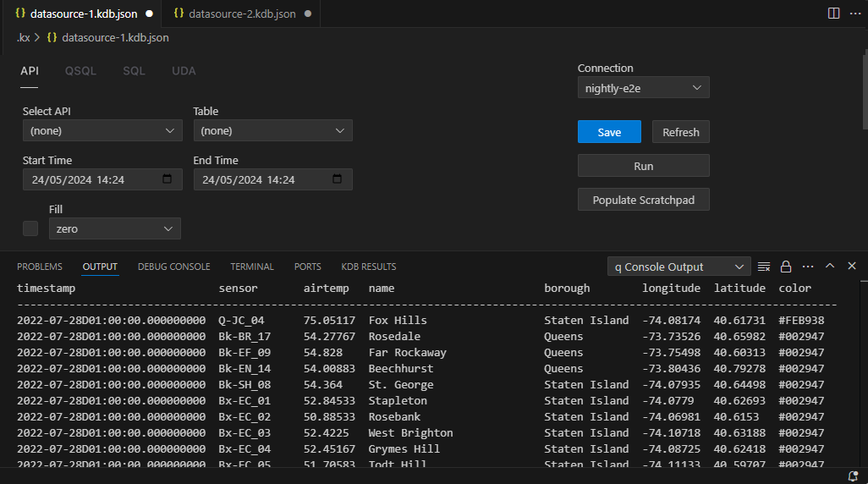Switch to the QSQL tab
Screen dimensions: 868x484
(80, 71)
